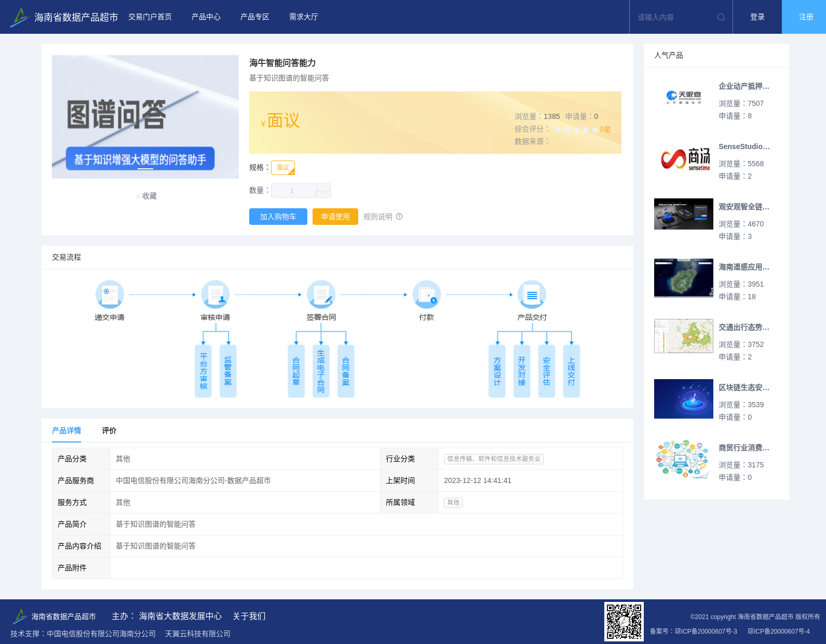Viewport: 826px width, 644px height.
Task: Click the quantity input field
Action: pyautogui.click(x=294, y=191)
